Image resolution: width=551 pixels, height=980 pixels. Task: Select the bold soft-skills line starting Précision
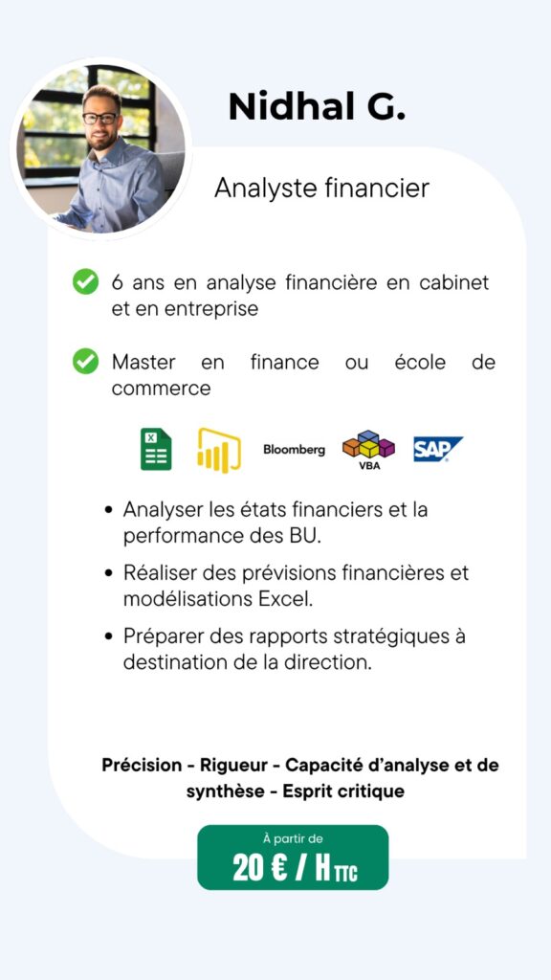coord(299,778)
